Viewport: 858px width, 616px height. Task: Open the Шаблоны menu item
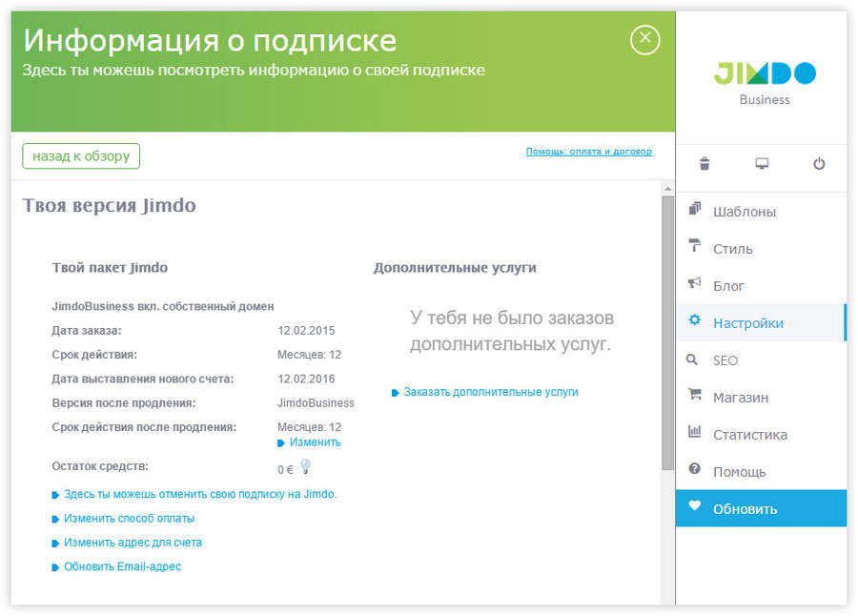[761, 212]
